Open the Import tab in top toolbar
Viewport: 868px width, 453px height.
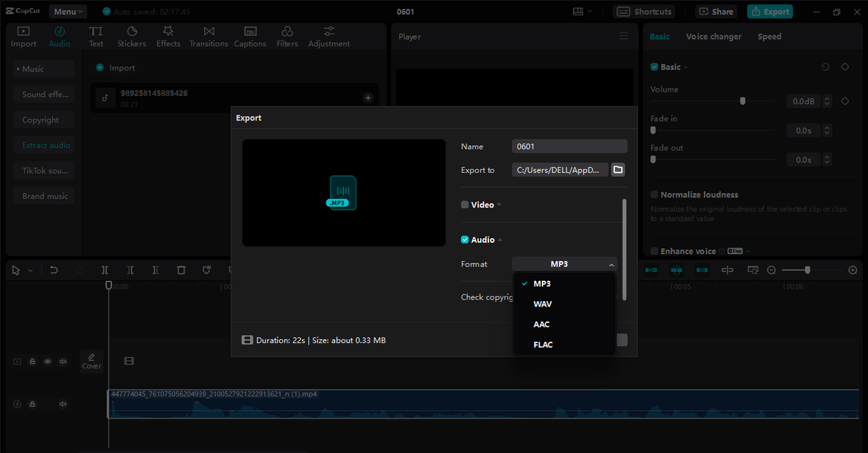24,37
